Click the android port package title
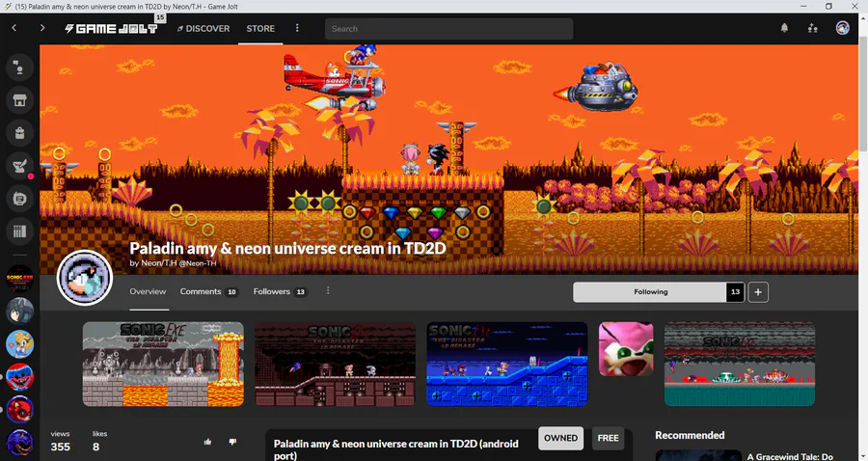This screenshot has width=868, height=461. (x=396, y=449)
